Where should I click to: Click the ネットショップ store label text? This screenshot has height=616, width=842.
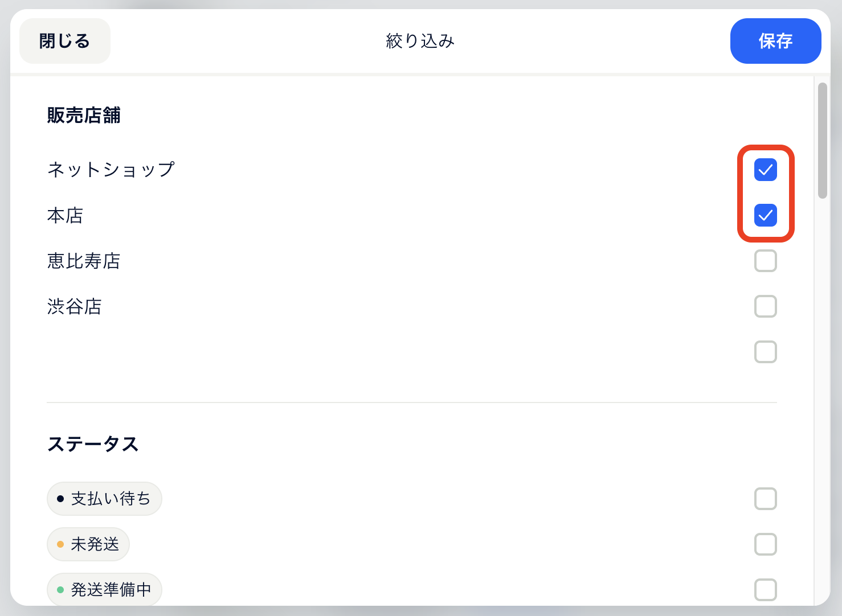point(111,170)
